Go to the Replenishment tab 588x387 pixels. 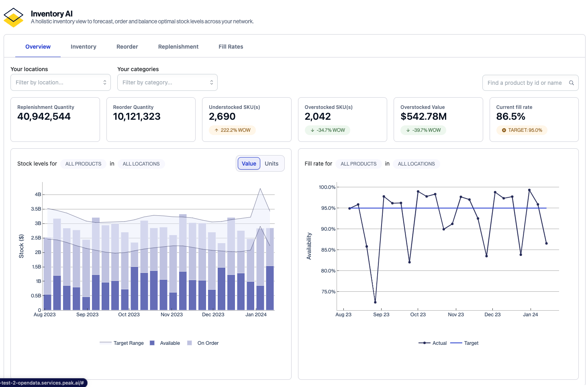pyautogui.click(x=178, y=47)
